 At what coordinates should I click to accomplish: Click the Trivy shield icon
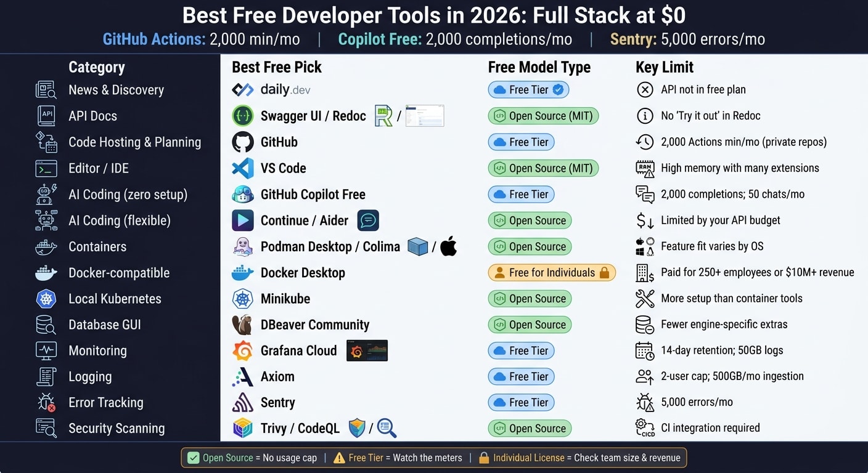(x=357, y=428)
